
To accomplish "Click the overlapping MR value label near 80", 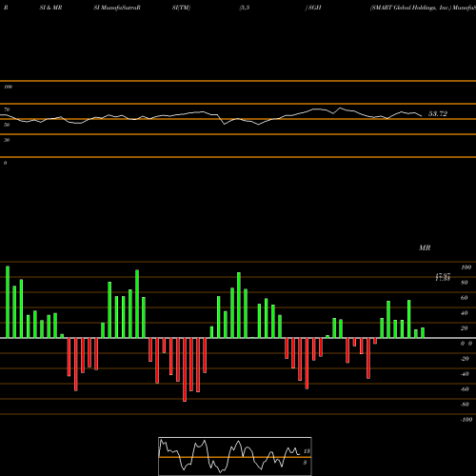I will pyautogui.click(x=443, y=277).
